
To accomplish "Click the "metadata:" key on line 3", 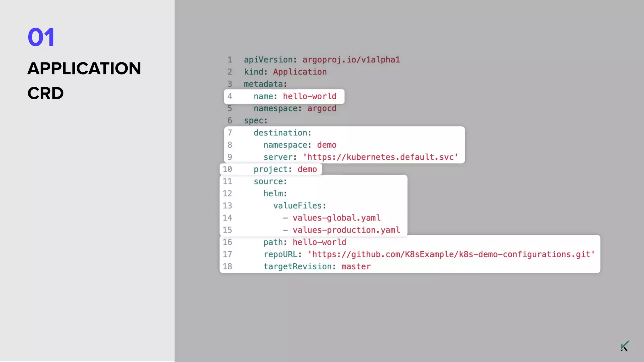I will [265, 84].
